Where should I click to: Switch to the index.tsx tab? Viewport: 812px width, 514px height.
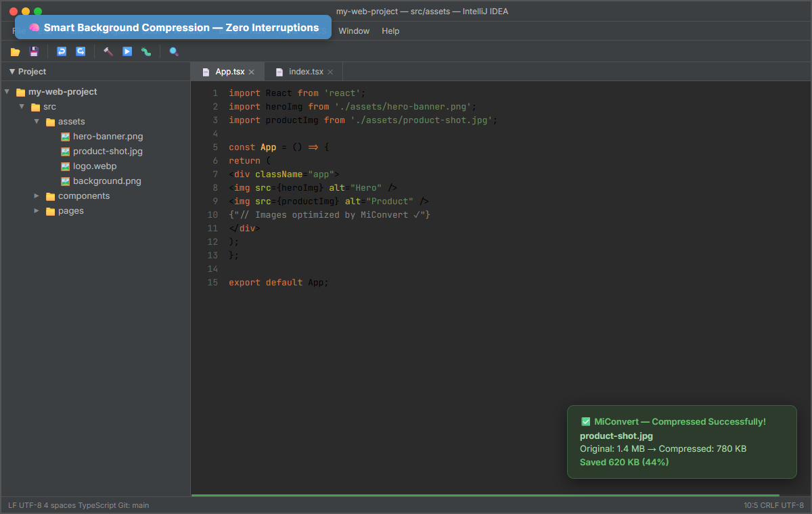click(306, 72)
